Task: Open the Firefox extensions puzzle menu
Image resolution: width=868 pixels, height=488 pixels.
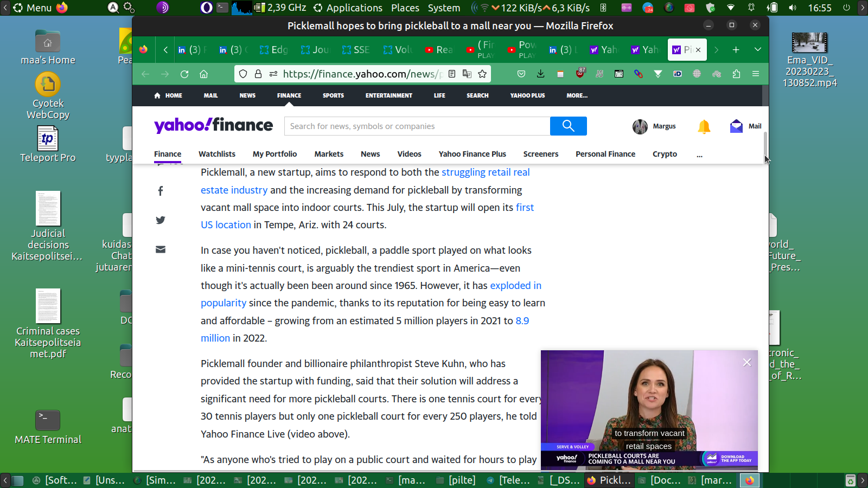Action: click(x=736, y=74)
